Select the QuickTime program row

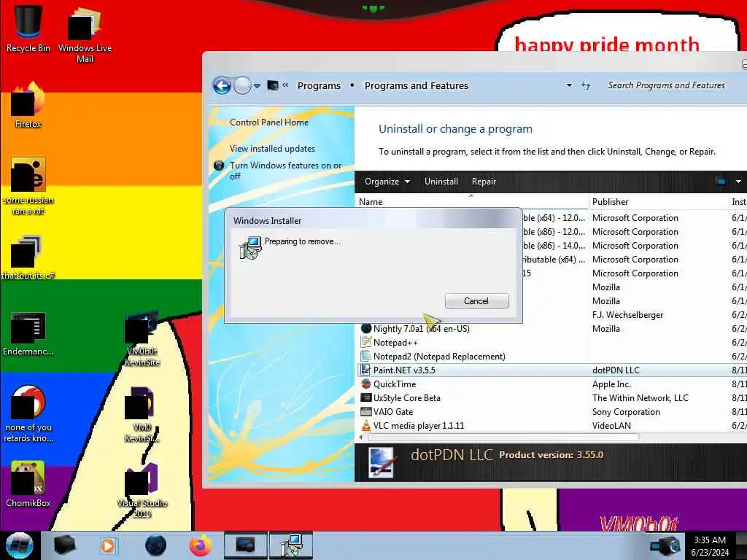pos(551,384)
